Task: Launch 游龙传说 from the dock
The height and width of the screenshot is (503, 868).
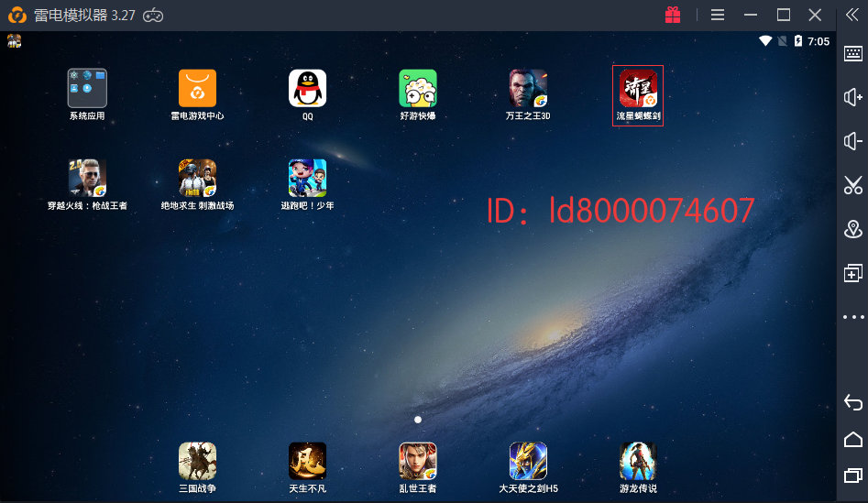Action: (638, 461)
